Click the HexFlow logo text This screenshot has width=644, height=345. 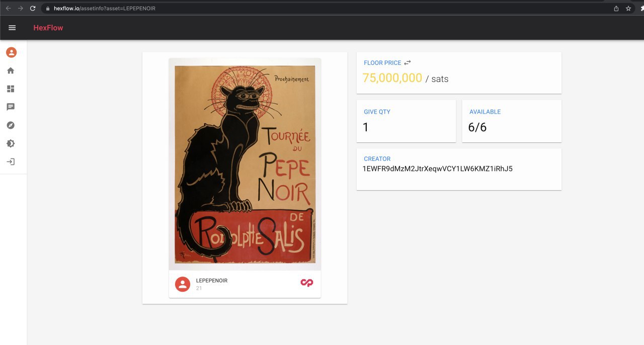tap(48, 28)
